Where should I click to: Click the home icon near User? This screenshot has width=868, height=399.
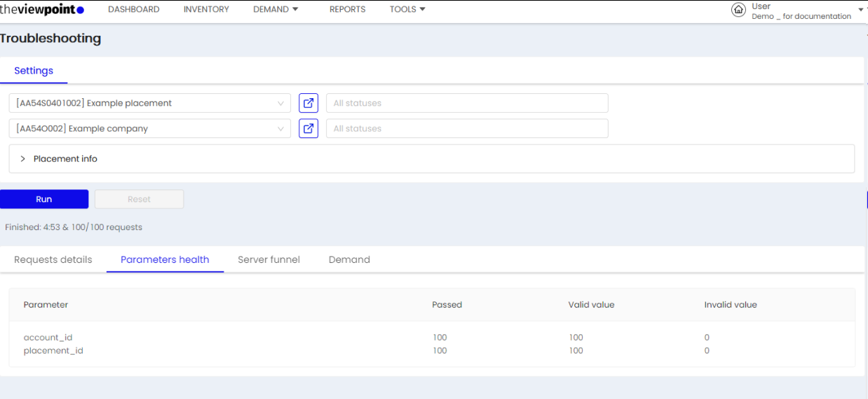pyautogui.click(x=738, y=10)
